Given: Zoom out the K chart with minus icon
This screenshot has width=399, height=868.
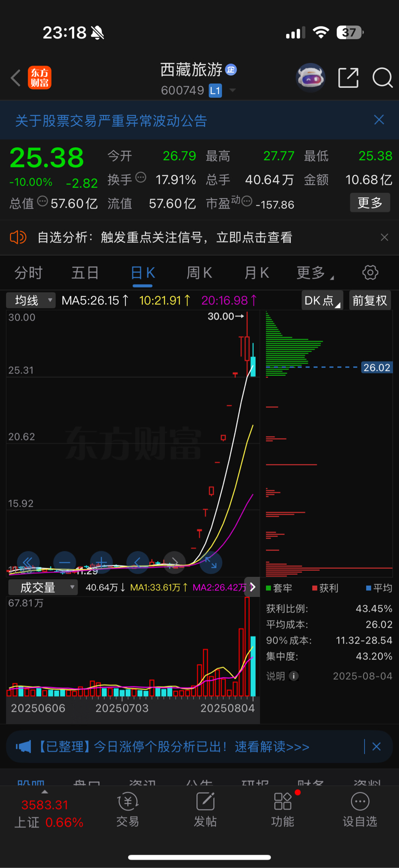Looking at the screenshot, I should pyautogui.click(x=64, y=562).
